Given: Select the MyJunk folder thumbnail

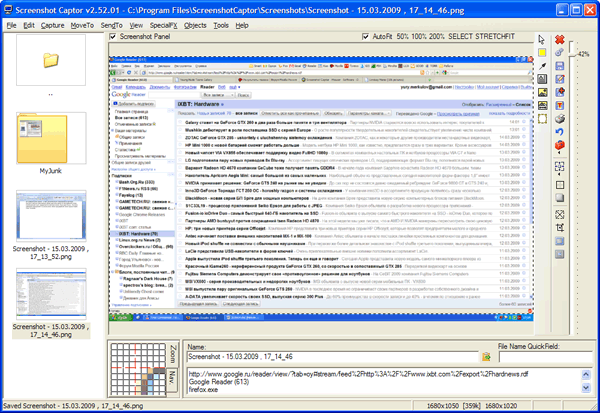Looking at the screenshot, I should [x=51, y=139].
